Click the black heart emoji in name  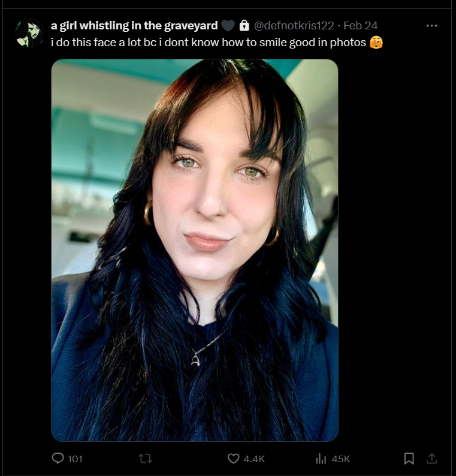coord(228,26)
